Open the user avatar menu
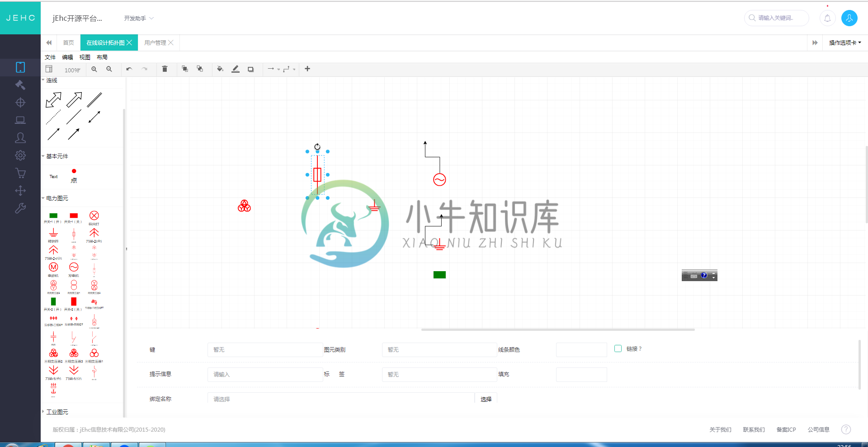 (849, 18)
